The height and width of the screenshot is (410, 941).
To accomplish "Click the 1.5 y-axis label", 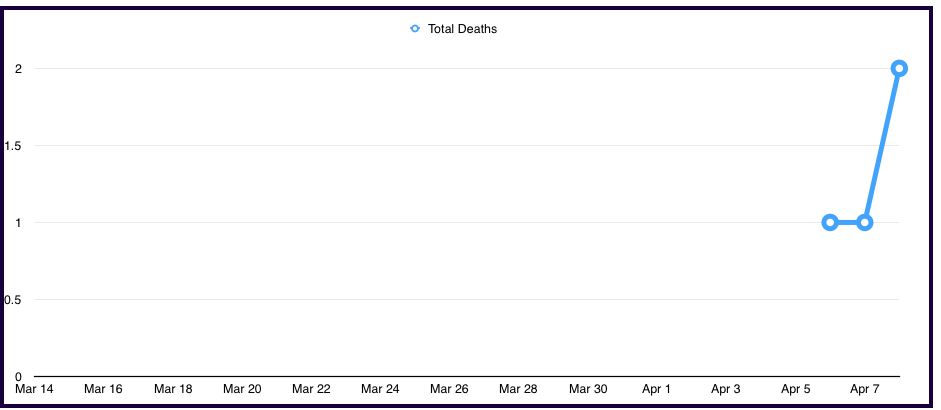I will point(13,145).
